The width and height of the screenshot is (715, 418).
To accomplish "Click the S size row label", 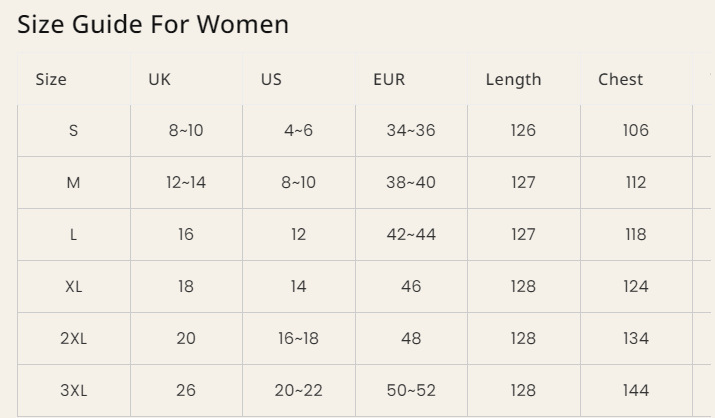I will coord(73,131).
